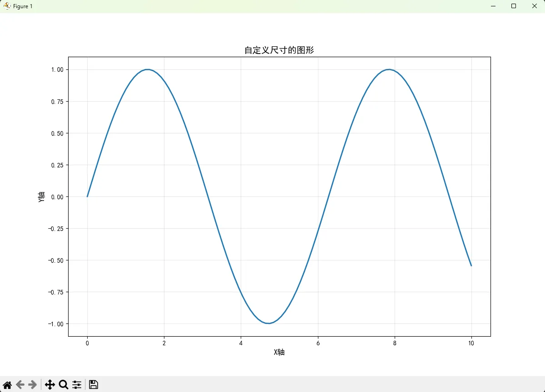
Task: Select the "X轴" axis label
Action: point(279,353)
